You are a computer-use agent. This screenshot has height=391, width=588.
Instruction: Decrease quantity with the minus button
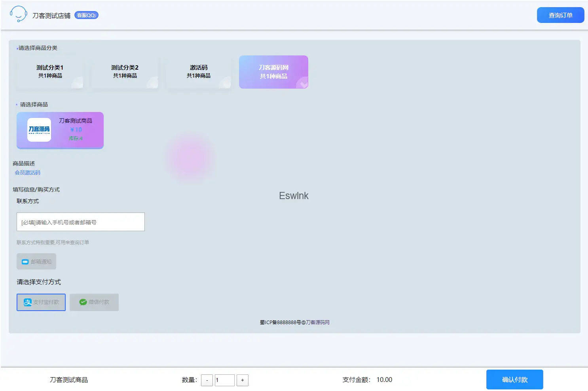(207, 380)
